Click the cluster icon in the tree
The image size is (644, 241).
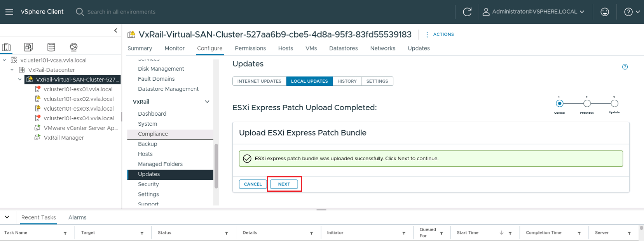[x=30, y=80]
